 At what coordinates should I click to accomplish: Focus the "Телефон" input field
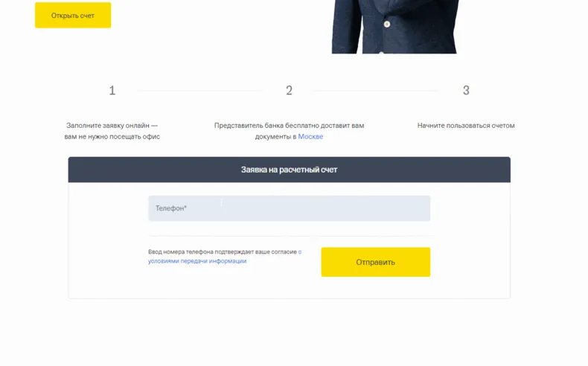coord(289,208)
